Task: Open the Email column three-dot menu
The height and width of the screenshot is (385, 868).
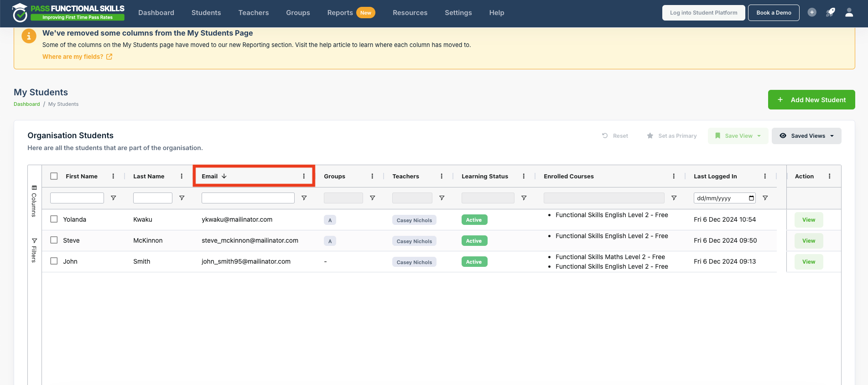Action: pyautogui.click(x=304, y=176)
